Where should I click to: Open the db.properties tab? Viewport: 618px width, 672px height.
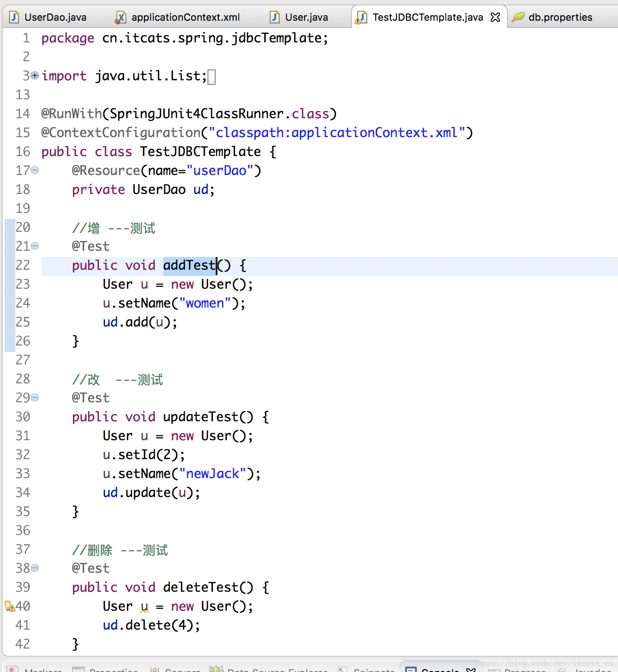560,17
